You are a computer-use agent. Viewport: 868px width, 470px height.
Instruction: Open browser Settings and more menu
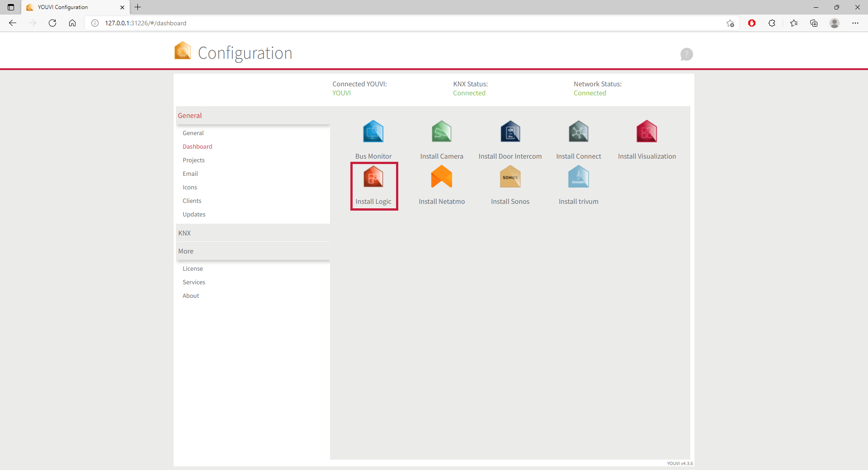click(x=855, y=23)
